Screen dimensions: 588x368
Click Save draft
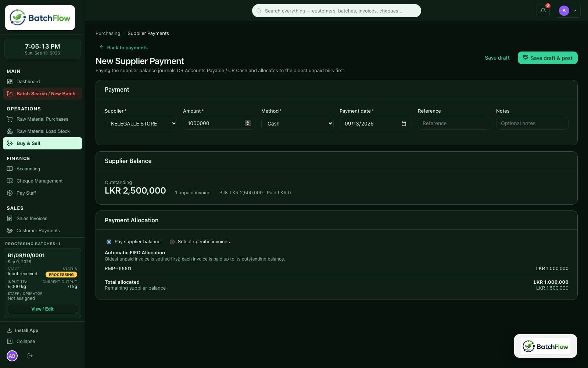497,58
